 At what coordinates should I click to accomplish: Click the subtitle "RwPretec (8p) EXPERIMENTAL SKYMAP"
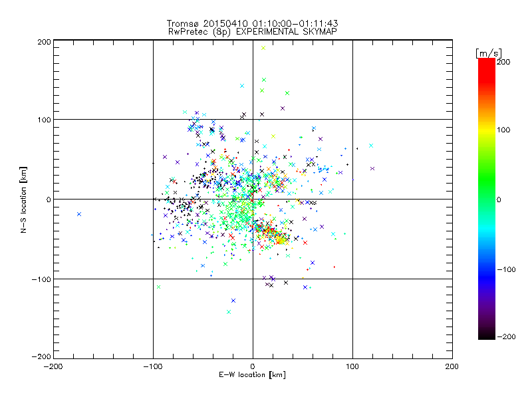pos(253,32)
